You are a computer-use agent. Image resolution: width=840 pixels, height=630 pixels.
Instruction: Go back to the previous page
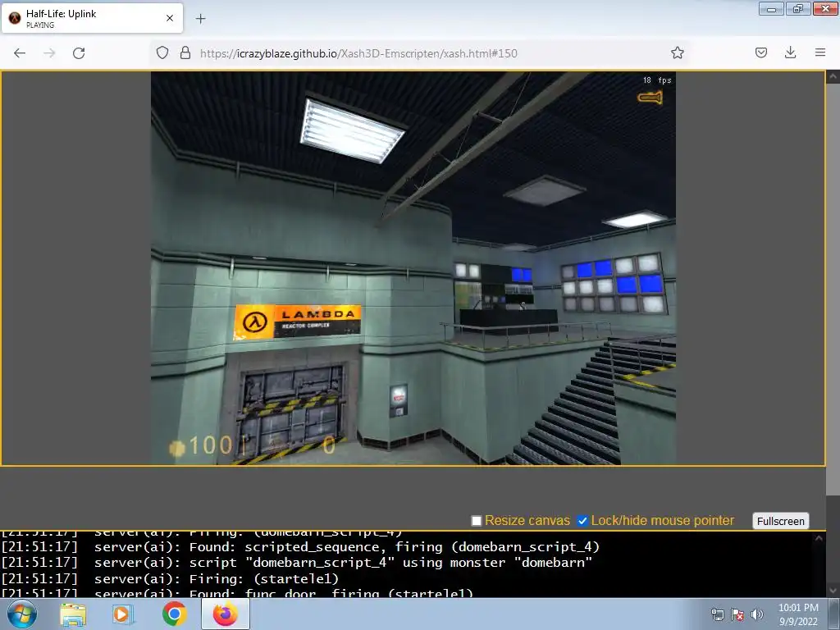(x=20, y=53)
